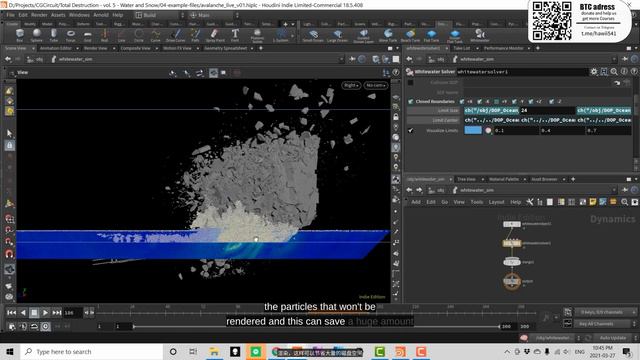Screen dimensions: 640x360
Task: Select the Font shelf tool
Action: (x=235, y=35)
